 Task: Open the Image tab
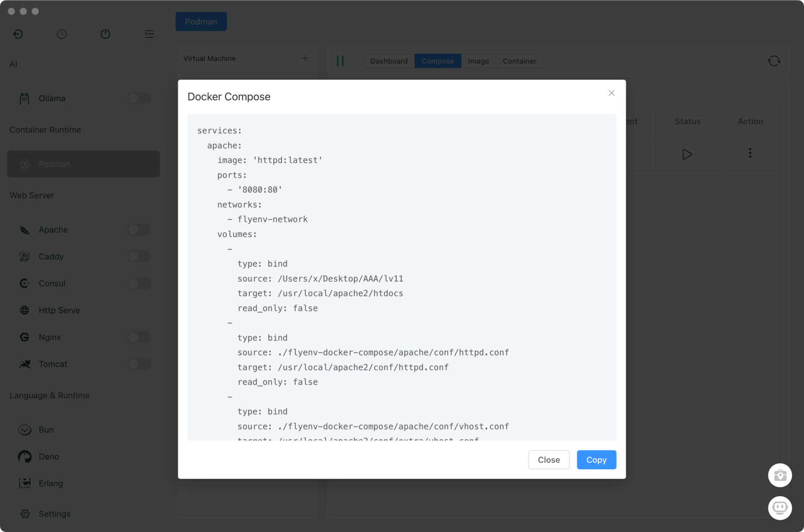pos(478,61)
